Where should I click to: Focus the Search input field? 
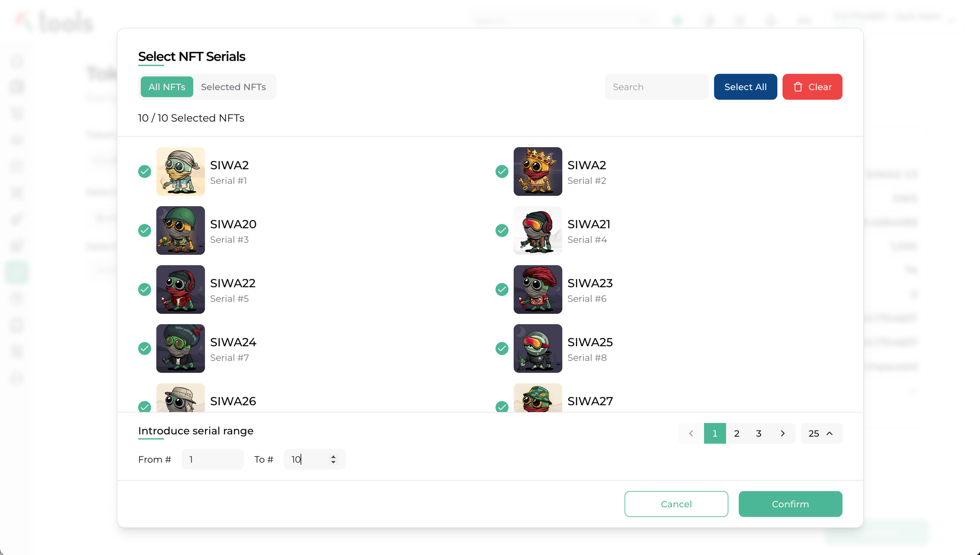point(656,87)
